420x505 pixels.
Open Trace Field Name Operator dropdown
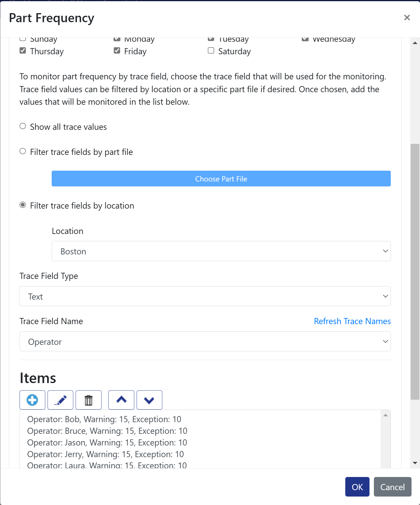(205, 342)
